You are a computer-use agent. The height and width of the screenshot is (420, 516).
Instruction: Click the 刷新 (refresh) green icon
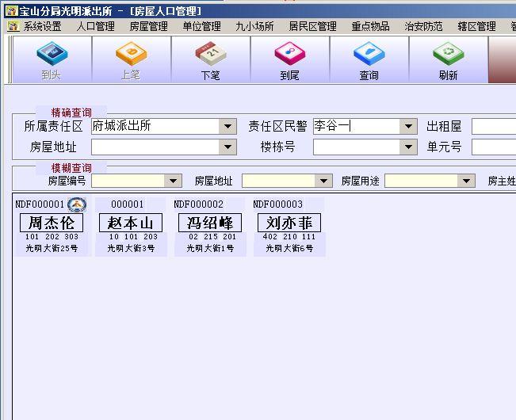point(449,53)
